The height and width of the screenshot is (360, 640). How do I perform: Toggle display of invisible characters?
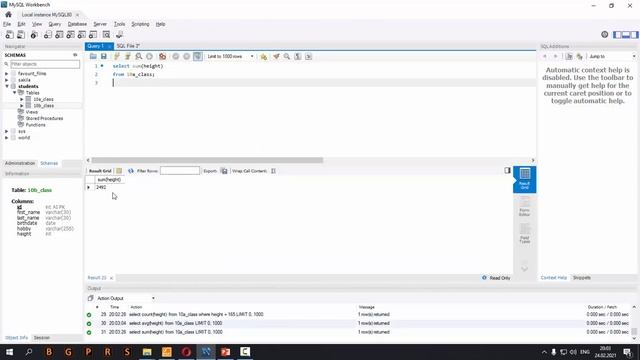tap(298, 56)
